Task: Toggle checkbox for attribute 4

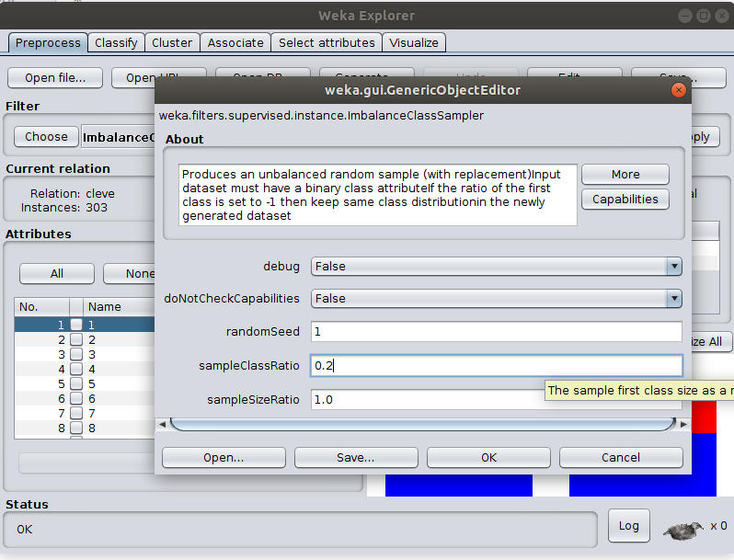Action: [x=76, y=369]
